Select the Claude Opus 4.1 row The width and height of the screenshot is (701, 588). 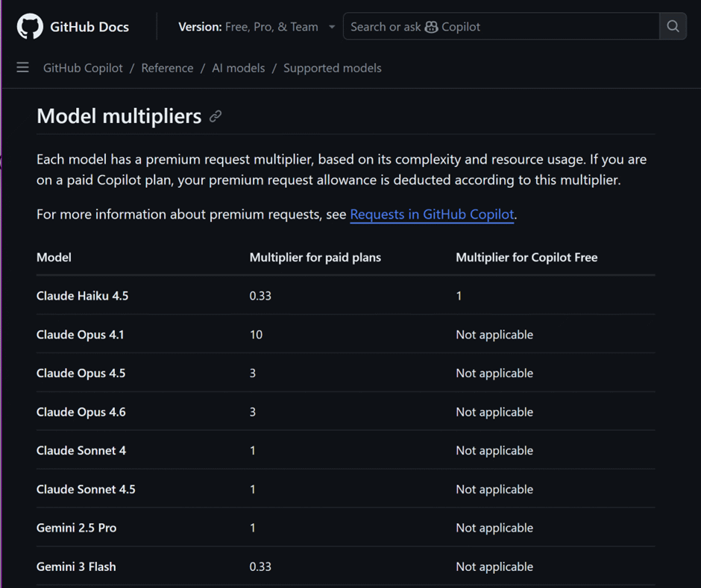80,335
